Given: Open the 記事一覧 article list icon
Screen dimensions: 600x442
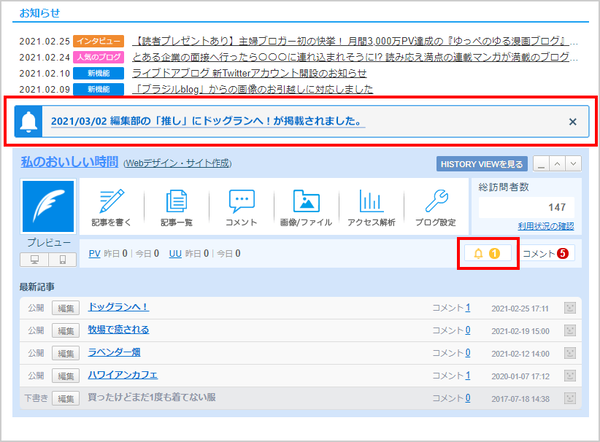Looking at the screenshot, I should pos(176,207).
